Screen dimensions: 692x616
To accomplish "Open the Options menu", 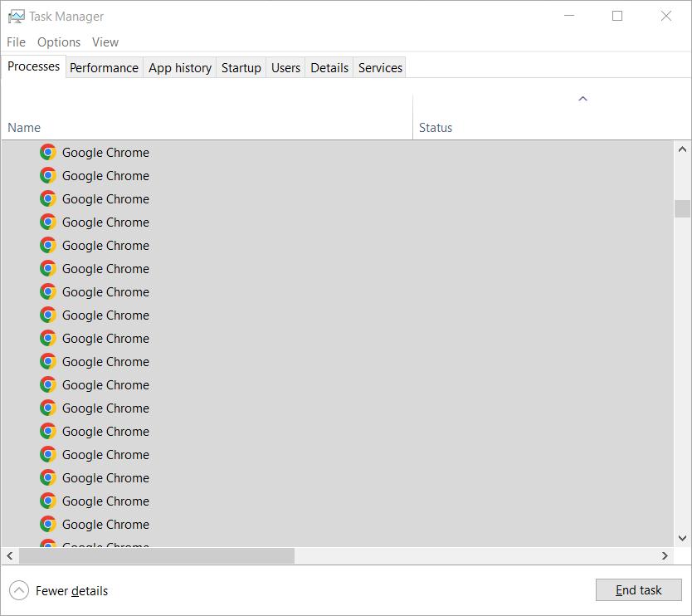I will tap(59, 42).
